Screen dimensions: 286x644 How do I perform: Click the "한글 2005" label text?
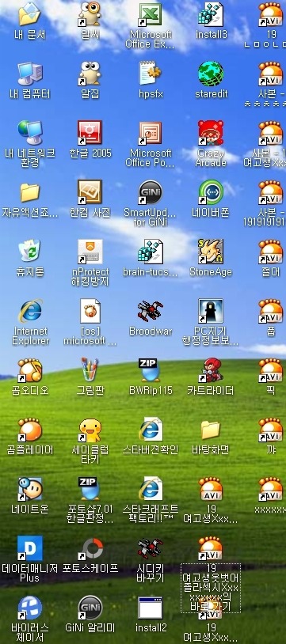pyautogui.click(x=90, y=153)
